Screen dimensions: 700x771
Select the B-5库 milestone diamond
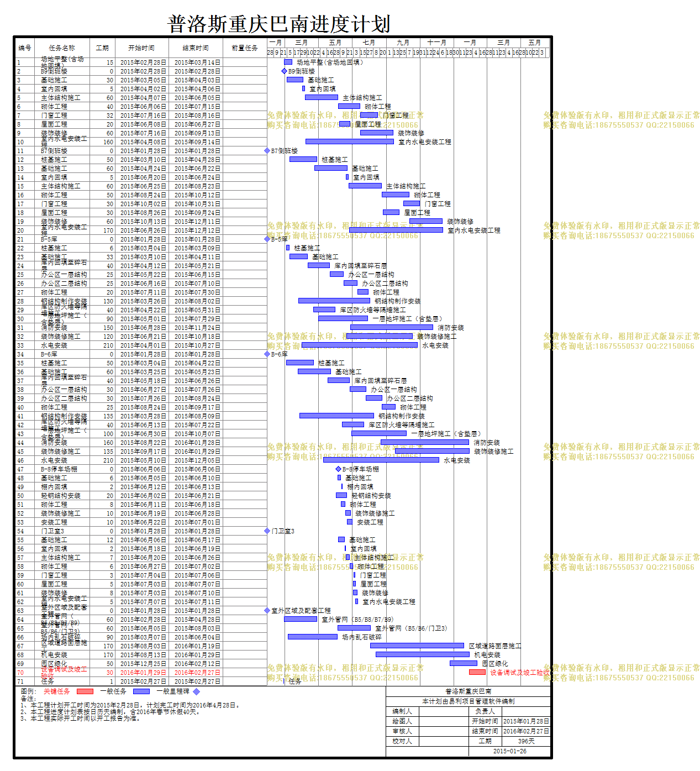pyautogui.click(x=267, y=239)
